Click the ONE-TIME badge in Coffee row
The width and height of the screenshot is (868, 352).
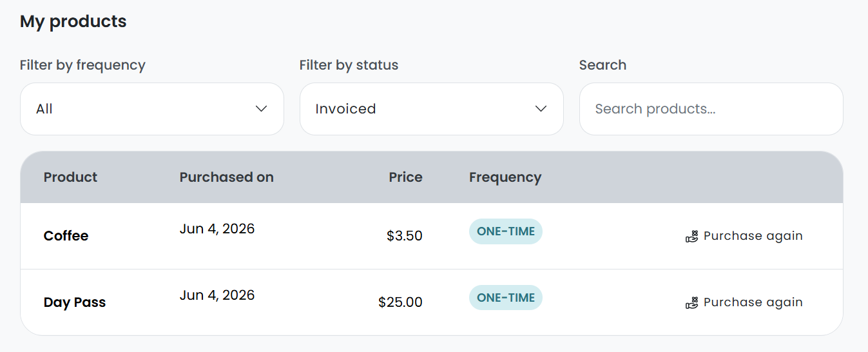(x=506, y=231)
